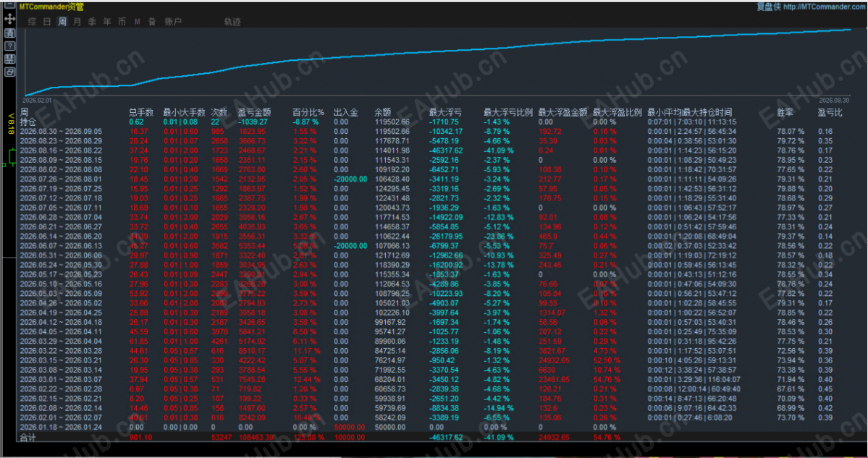Screen dimensions: 868x458
Task: Click the 901.10 total lots value
Action: [x=140, y=437]
